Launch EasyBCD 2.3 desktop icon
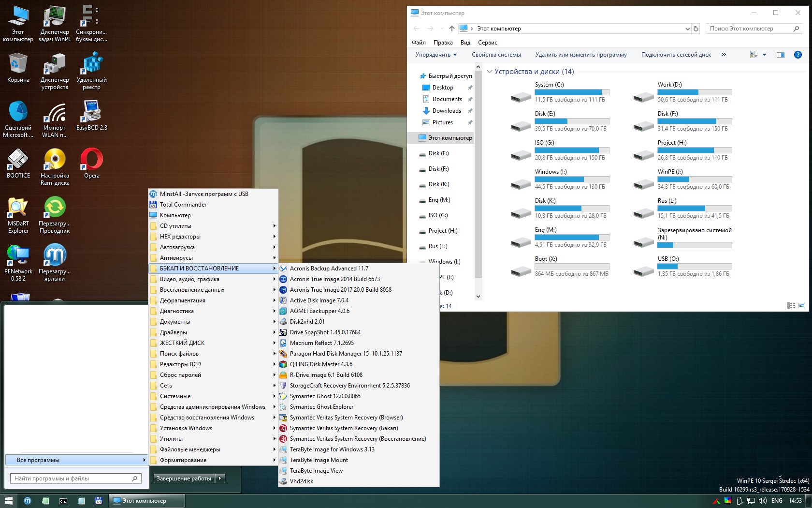The height and width of the screenshot is (508, 812). tap(92, 115)
